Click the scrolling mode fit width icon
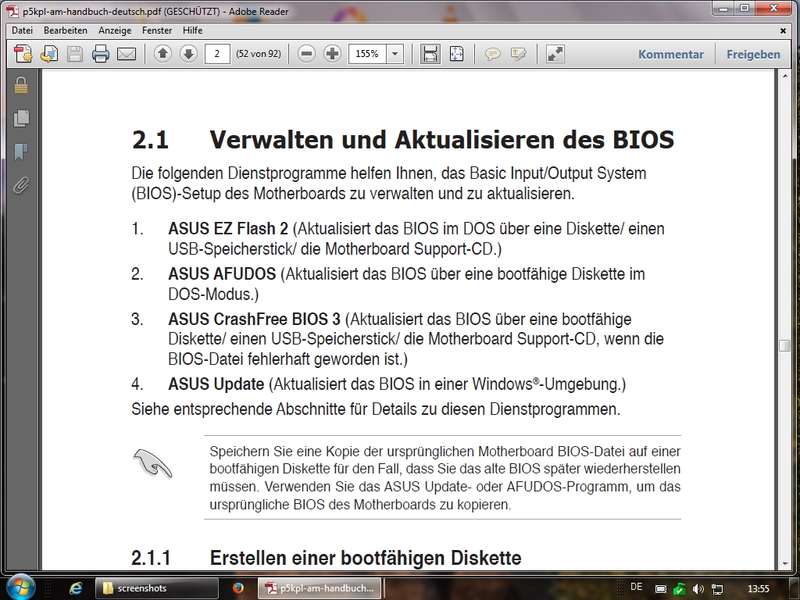 430,54
